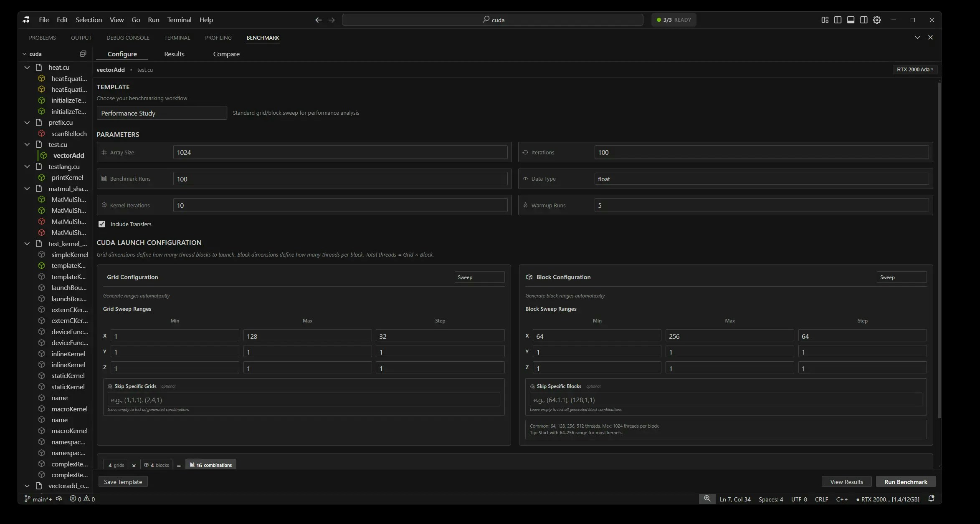Screen dimensions: 980x524
Task: Toggle the bottom panel visibility icon
Action: tap(851, 20)
